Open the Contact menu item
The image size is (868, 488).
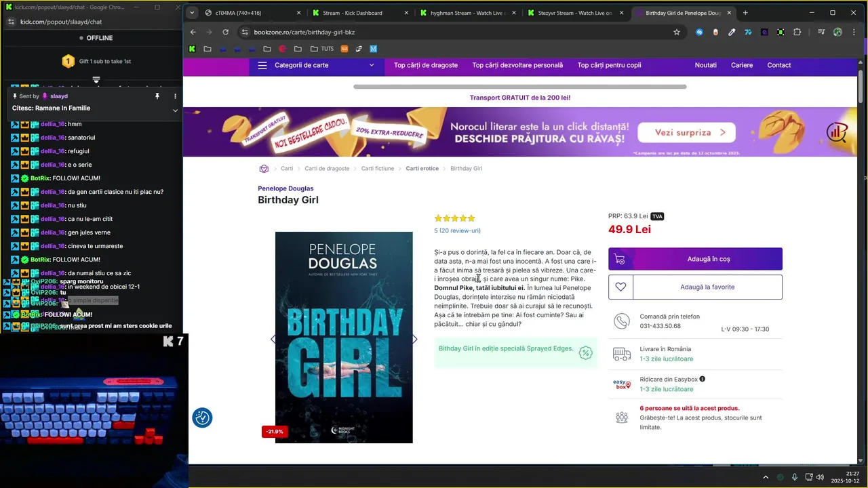point(778,65)
